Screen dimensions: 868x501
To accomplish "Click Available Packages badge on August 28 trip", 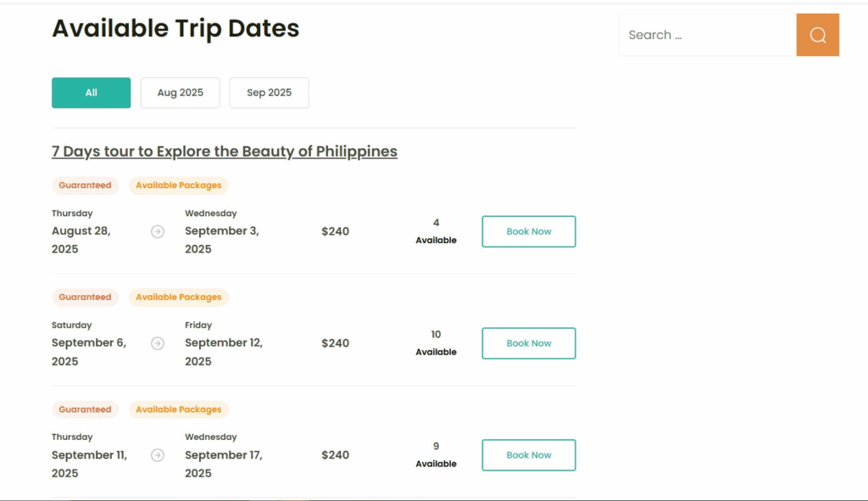I will pyautogui.click(x=179, y=186).
